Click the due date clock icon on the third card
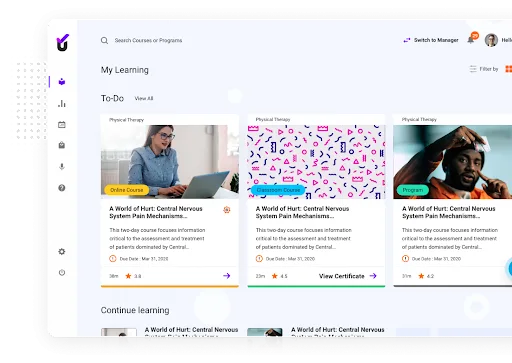The height and width of the screenshot is (363, 512). pos(405,258)
